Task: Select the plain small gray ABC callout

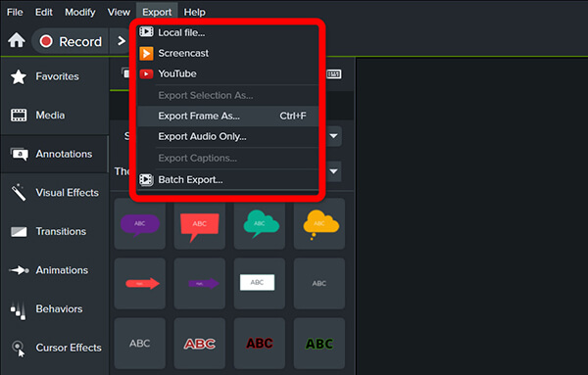Action: (319, 284)
